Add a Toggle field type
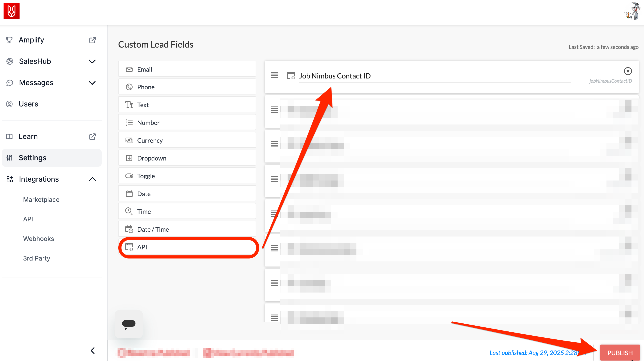Viewport: 644px width, 361px height. coord(187,176)
